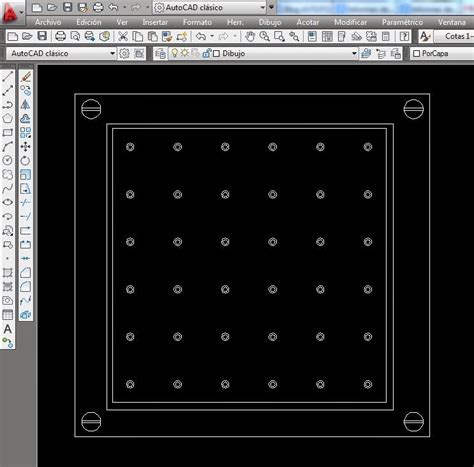Open the Archivo menu
The width and height of the screenshot is (474, 467).
click(48, 22)
